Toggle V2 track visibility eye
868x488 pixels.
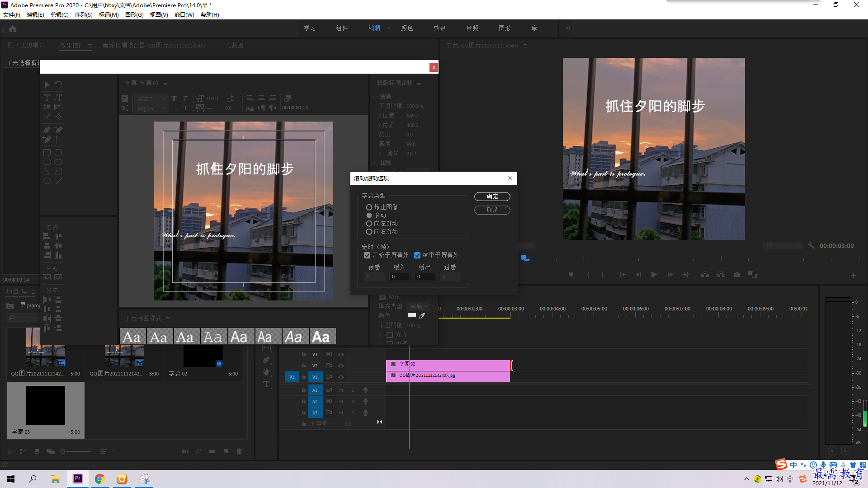pyautogui.click(x=341, y=366)
